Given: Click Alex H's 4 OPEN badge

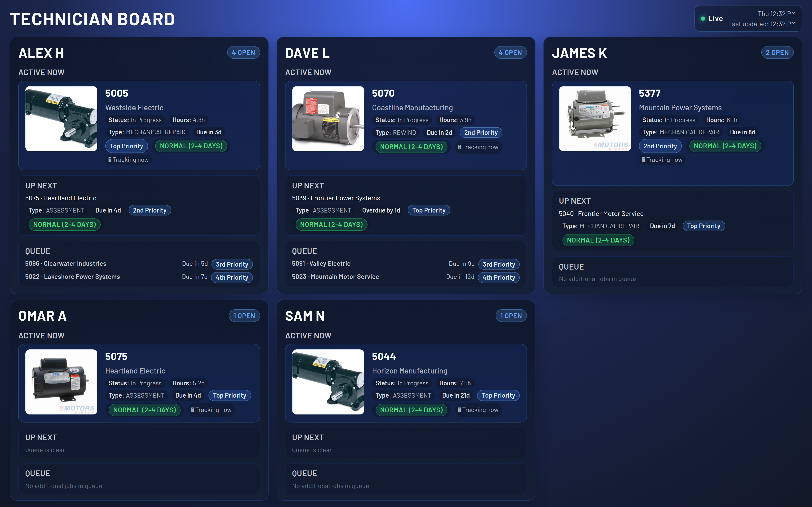Looking at the screenshot, I should (x=243, y=53).
